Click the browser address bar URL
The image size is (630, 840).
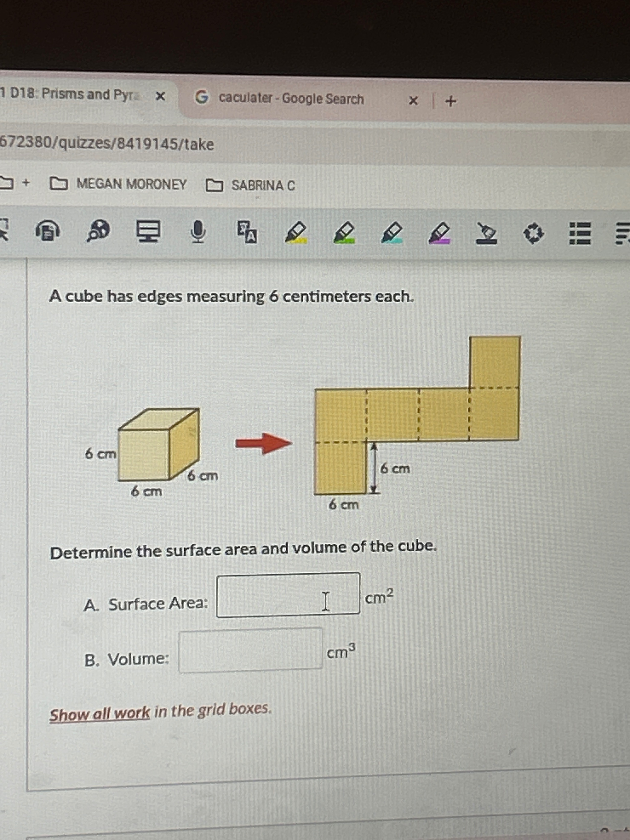[x=107, y=144]
